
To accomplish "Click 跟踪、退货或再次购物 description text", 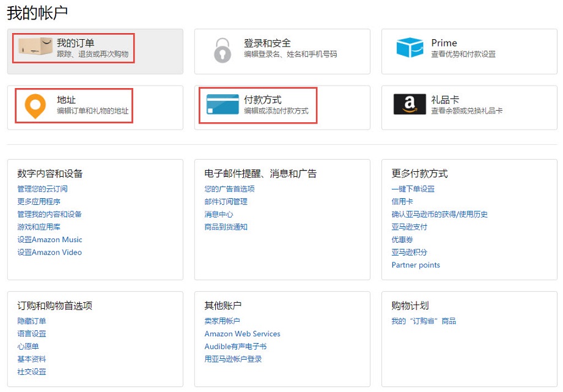I will (x=93, y=54).
